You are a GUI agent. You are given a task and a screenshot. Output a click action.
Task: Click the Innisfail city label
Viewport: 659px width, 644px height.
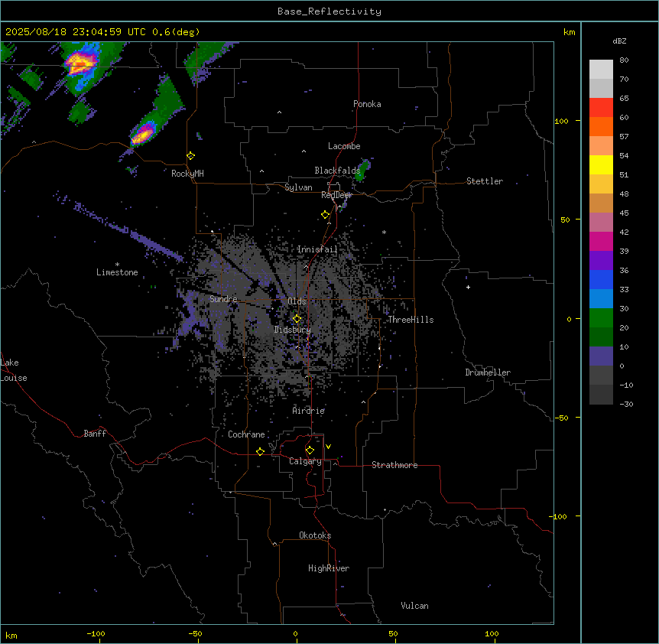pos(317,249)
